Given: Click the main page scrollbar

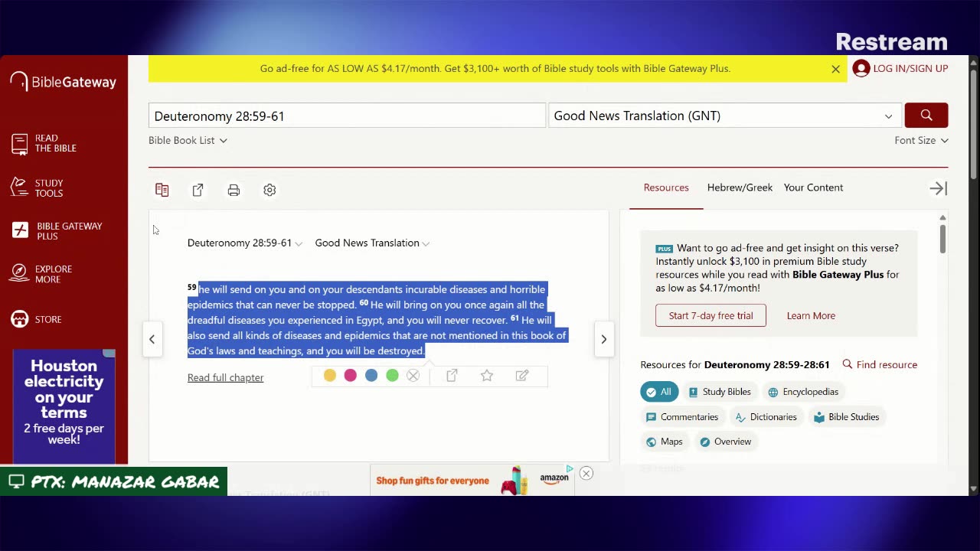Looking at the screenshot, I should pyautogui.click(x=974, y=126).
